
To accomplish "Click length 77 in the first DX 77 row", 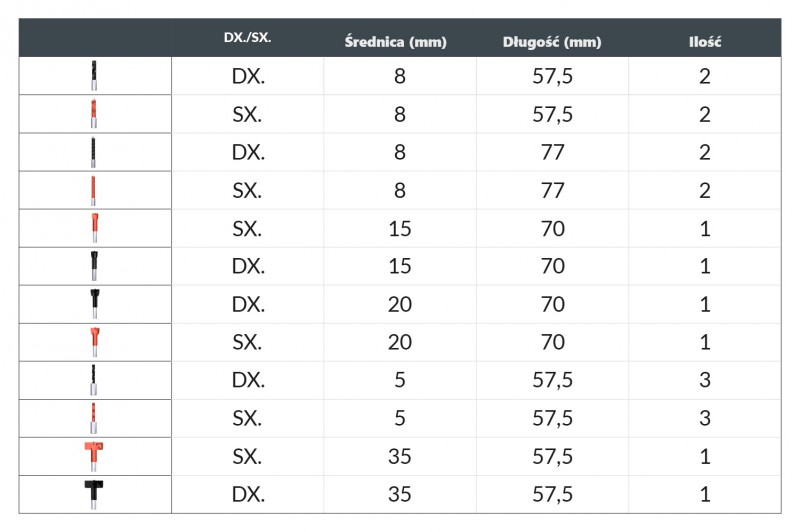I will pos(551,153).
